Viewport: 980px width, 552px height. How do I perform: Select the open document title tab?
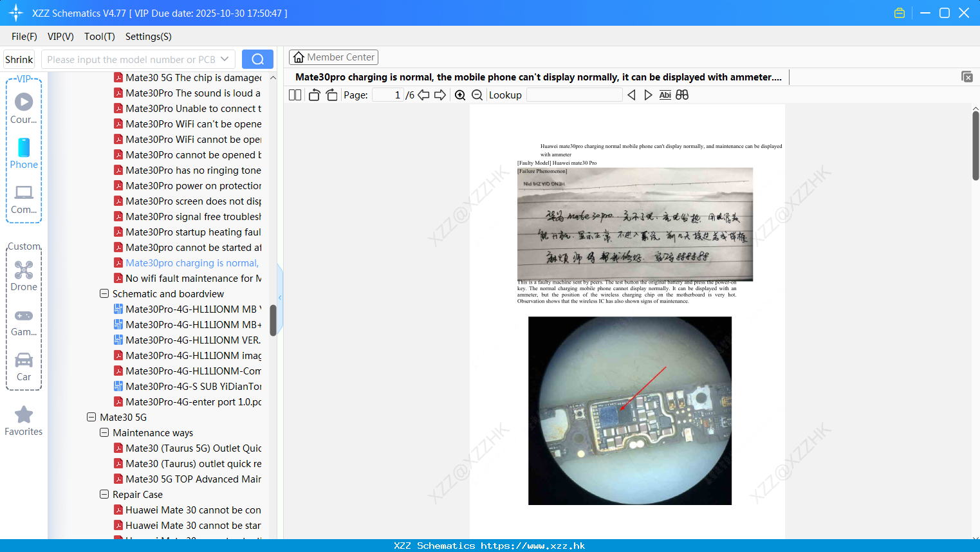pyautogui.click(x=539, y=77)
